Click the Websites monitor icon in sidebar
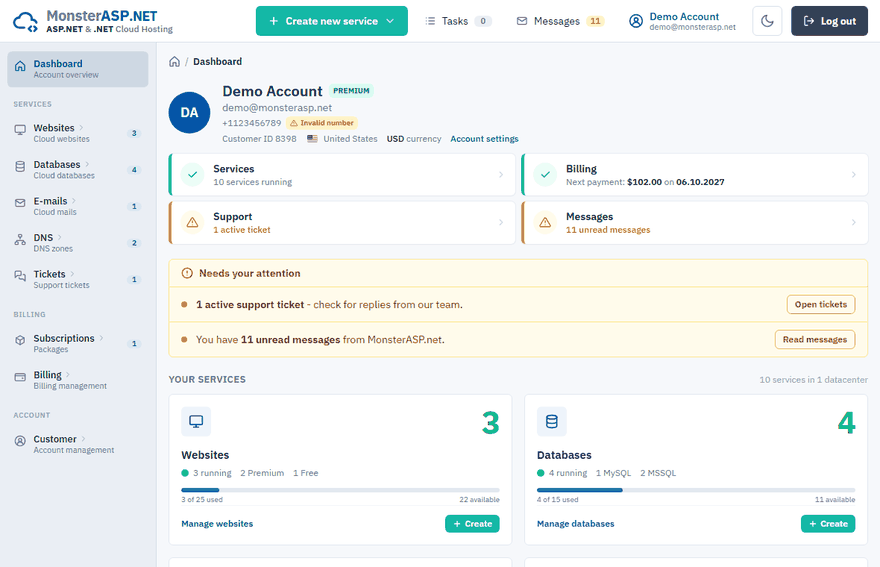880x567 pixels. (20, 130)
